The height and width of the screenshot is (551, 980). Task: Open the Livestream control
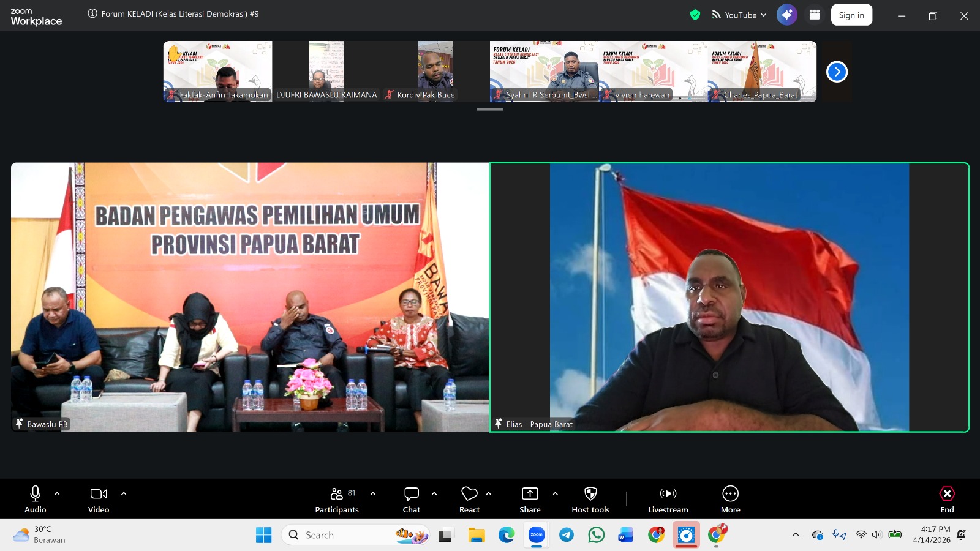click(x=668, y=499)
